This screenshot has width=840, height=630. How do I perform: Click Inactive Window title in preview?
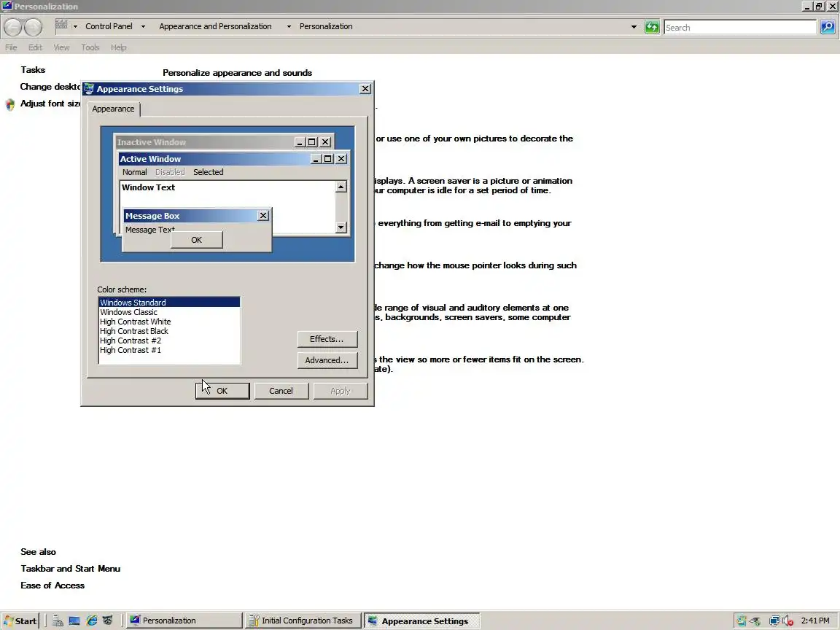152,142
